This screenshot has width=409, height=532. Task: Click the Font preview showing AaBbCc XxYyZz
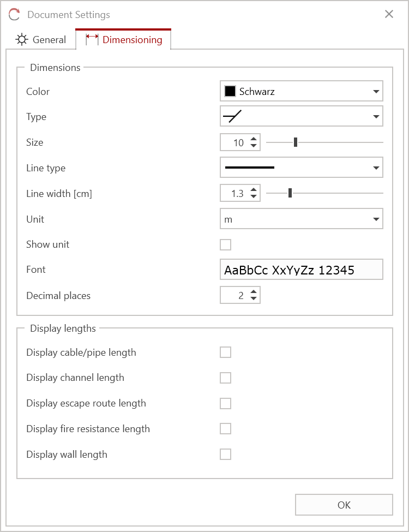[x=301, y=269]
